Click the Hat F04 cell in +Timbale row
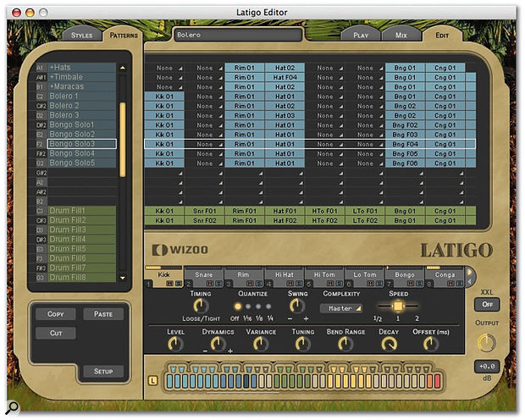The image size is (525, 420). pos(285,77)
